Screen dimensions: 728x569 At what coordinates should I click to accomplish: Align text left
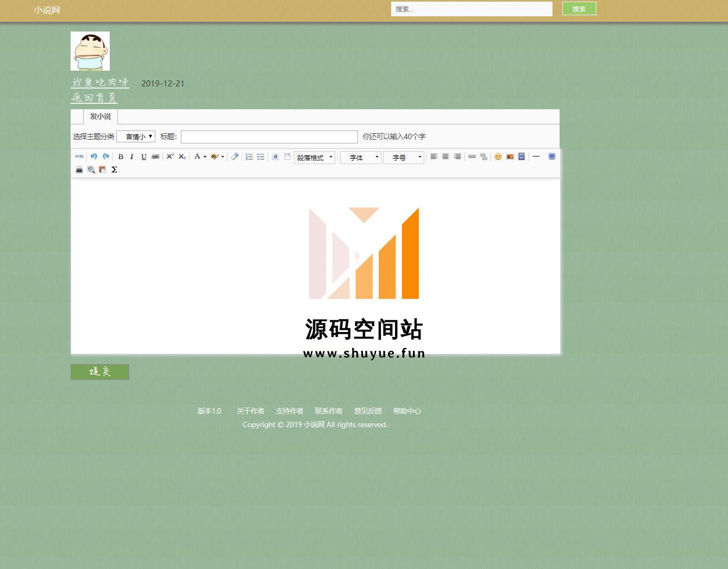[x=434, y=157]
